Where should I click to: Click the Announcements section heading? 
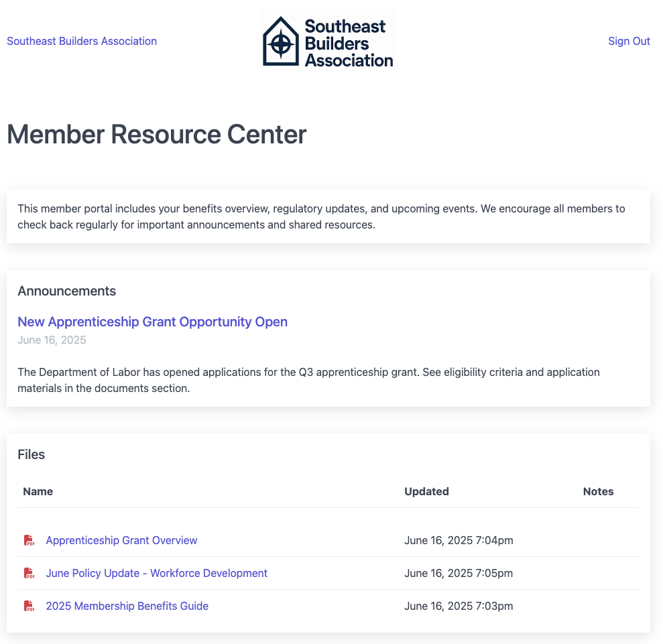coord(67,291)
